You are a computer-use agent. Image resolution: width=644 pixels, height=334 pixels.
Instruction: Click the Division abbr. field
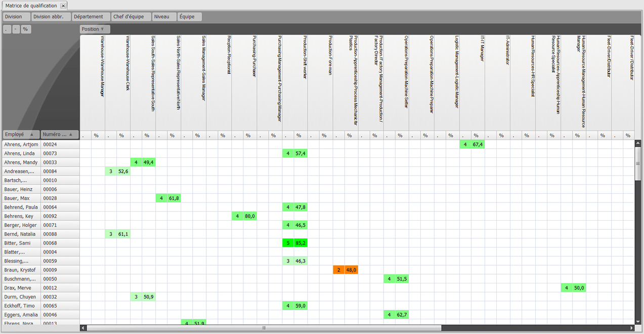pos(51,17)
